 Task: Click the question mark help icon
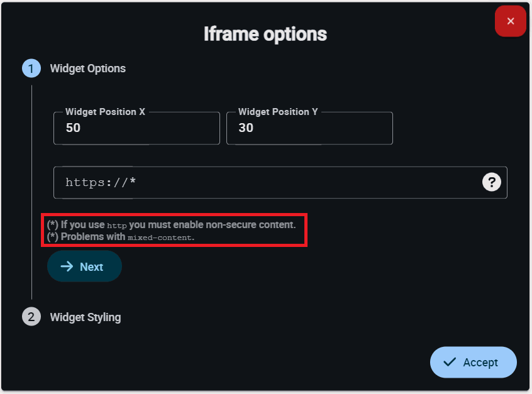click(491, 182)
